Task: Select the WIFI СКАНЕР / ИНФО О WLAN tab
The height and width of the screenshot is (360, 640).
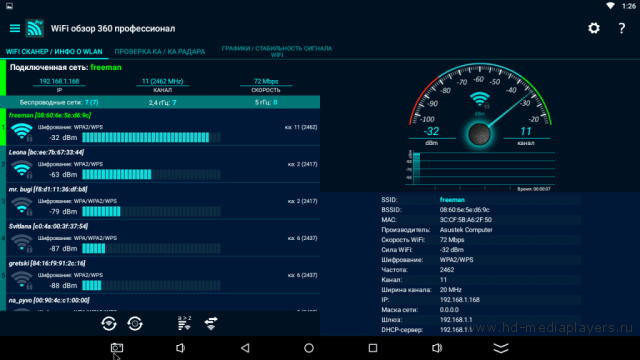Action: tap(54, 52)
